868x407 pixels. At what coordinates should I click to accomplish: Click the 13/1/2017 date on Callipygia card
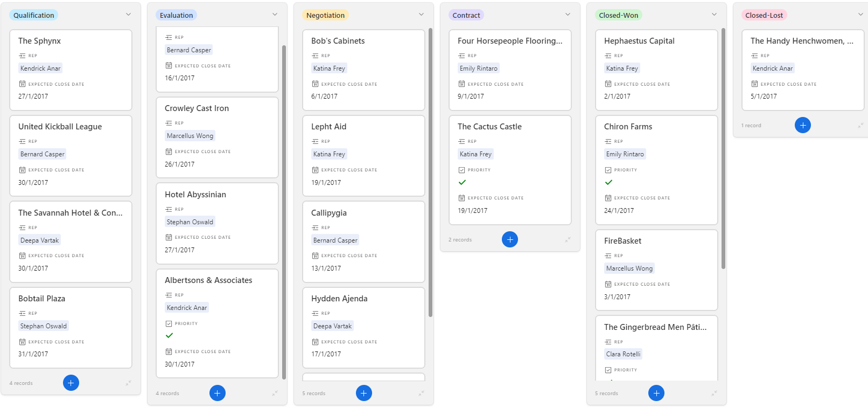pos(326,268)
